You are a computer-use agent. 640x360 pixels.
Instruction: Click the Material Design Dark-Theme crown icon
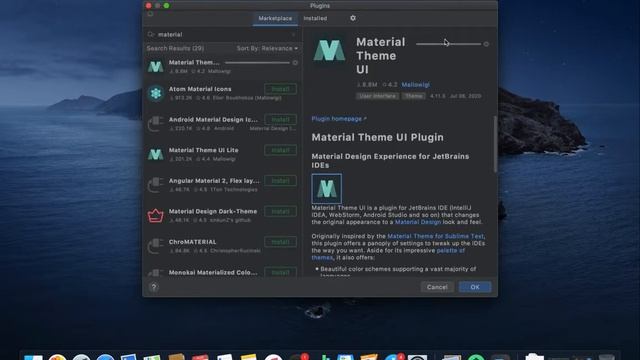[156, 216]
